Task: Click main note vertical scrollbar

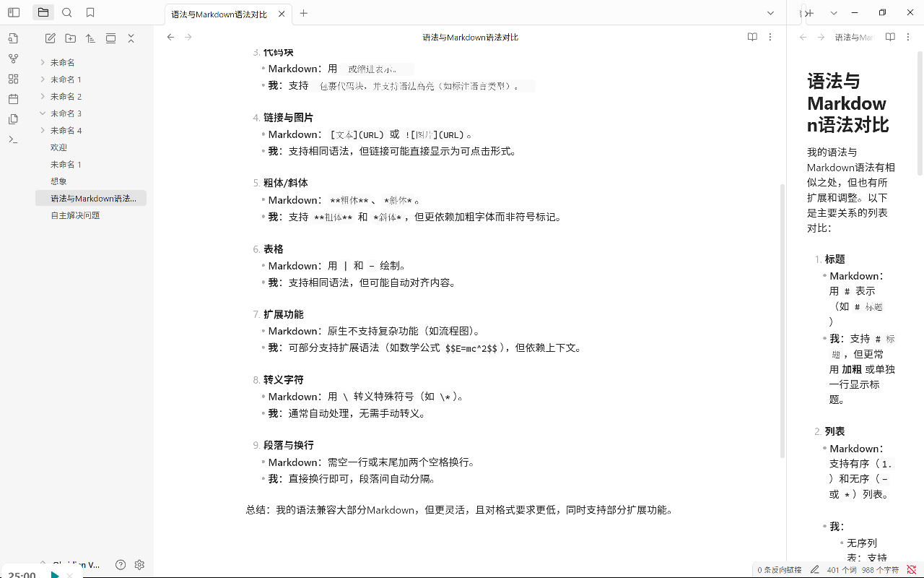Action: coord(783,320)
